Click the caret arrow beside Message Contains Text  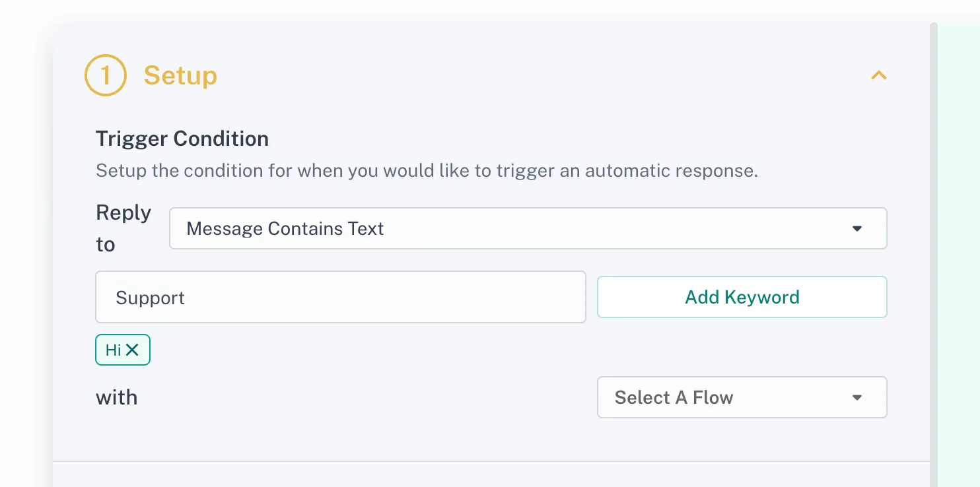pyautogui.click(x=857, y=229)
